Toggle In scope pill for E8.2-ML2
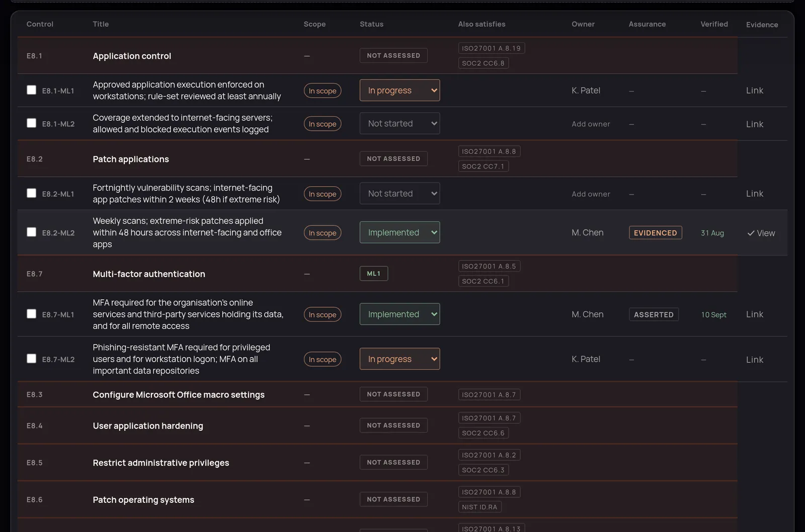This screenshot has width=805, height=532. (323, 233)
